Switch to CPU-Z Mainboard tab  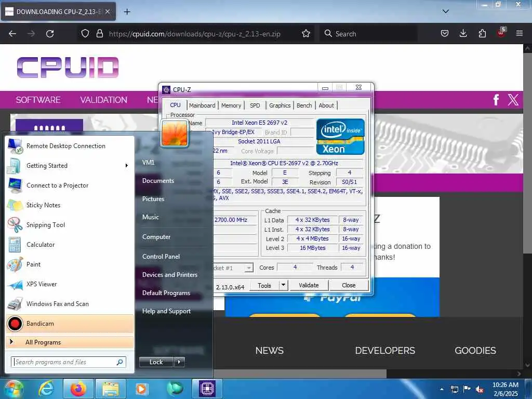point(202,105)
